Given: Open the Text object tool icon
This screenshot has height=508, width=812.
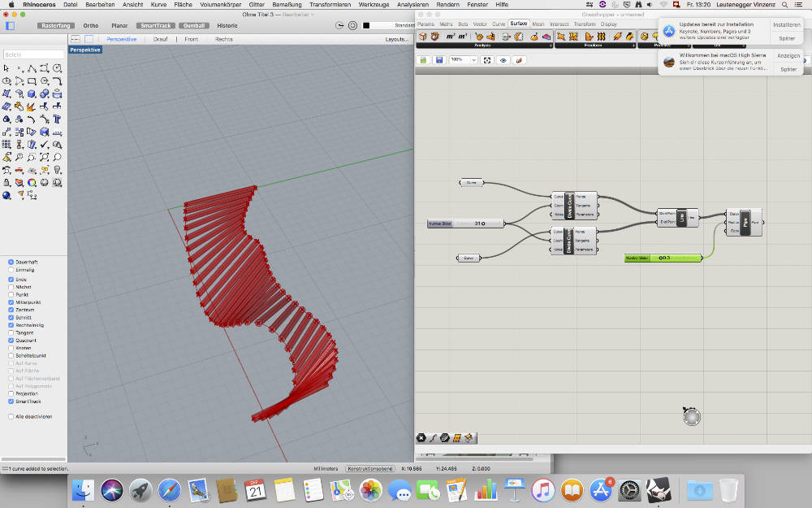Looking at the screenshot, I should point(57,119).
